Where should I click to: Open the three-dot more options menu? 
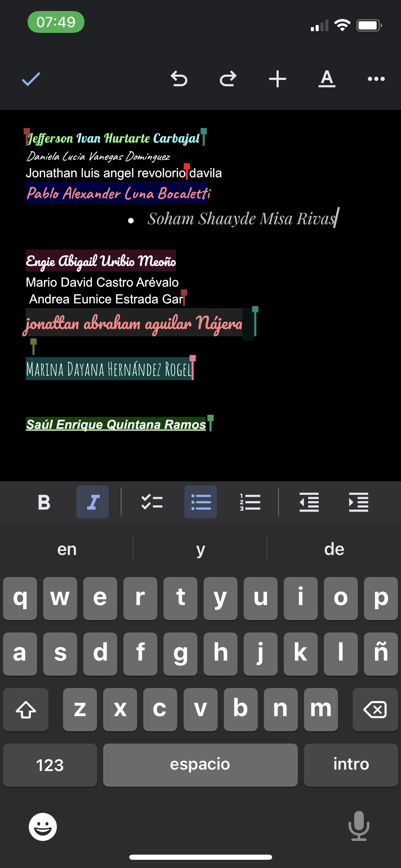[x=376, y=79]
